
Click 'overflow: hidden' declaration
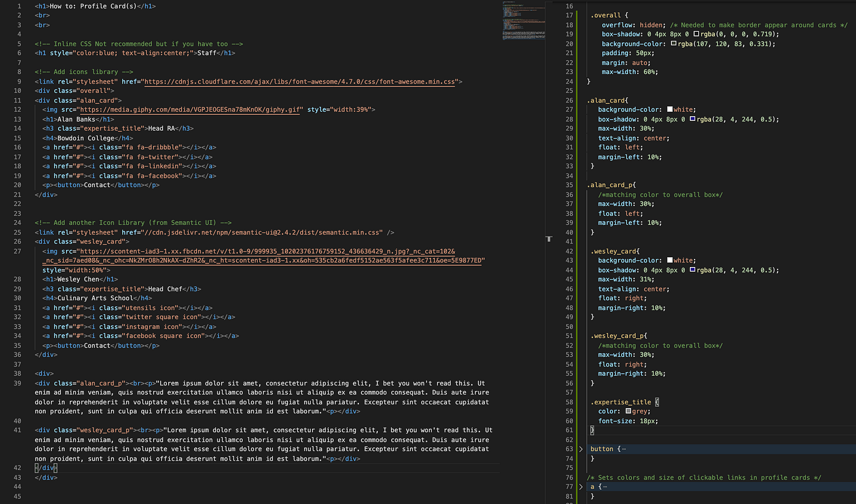[x=634, y=25]
